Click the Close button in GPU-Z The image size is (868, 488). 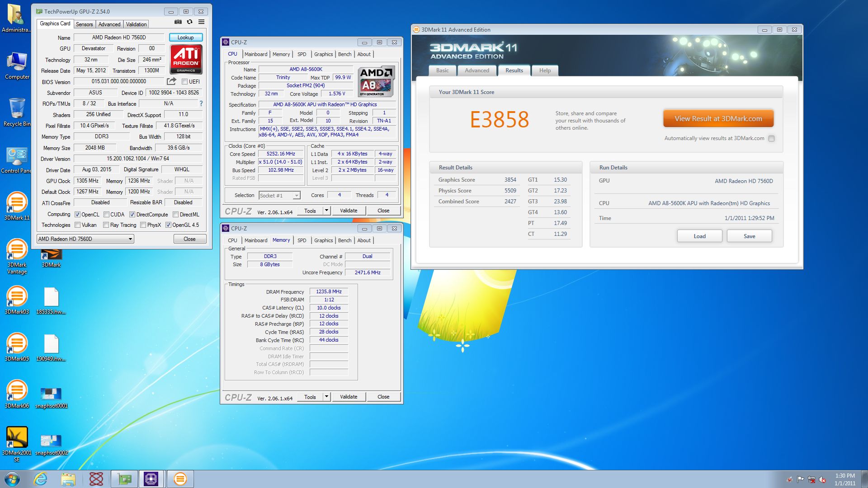pos(189,239)
